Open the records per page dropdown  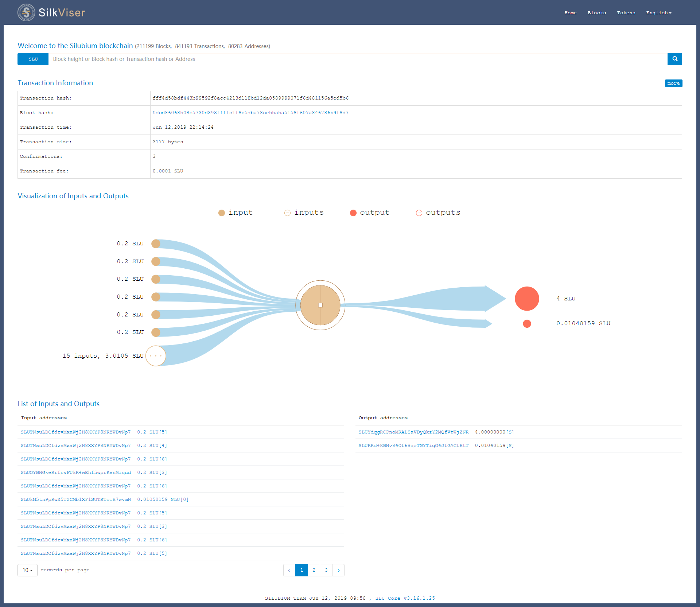click(27, 570)
